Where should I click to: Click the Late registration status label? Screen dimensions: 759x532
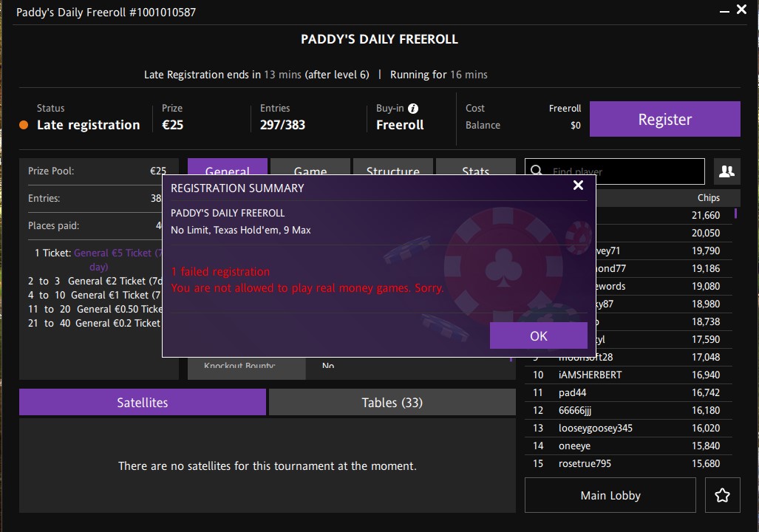pyautogui.click(x=88, y=125)
